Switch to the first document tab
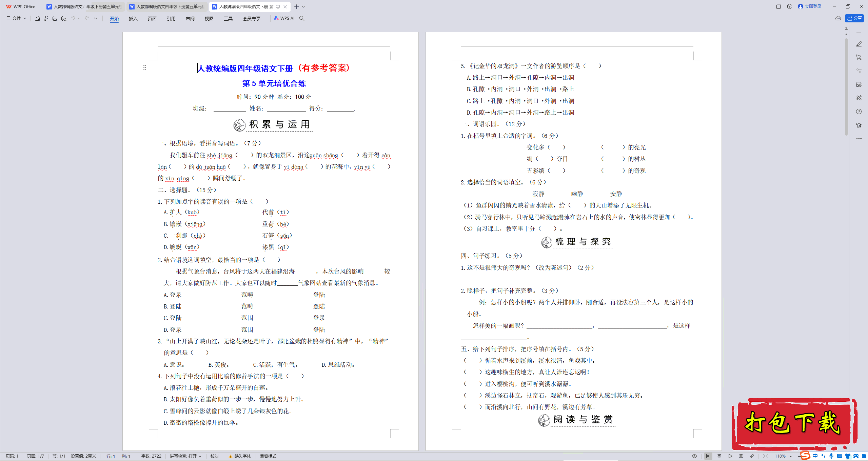 [84, 6]
